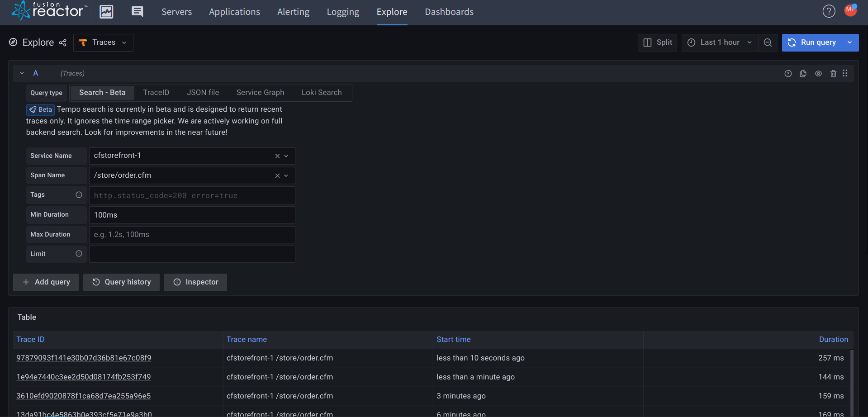The image size is (868, 417).
Task: View the Tags field info tooltip icon
Action: coord(79,194)
